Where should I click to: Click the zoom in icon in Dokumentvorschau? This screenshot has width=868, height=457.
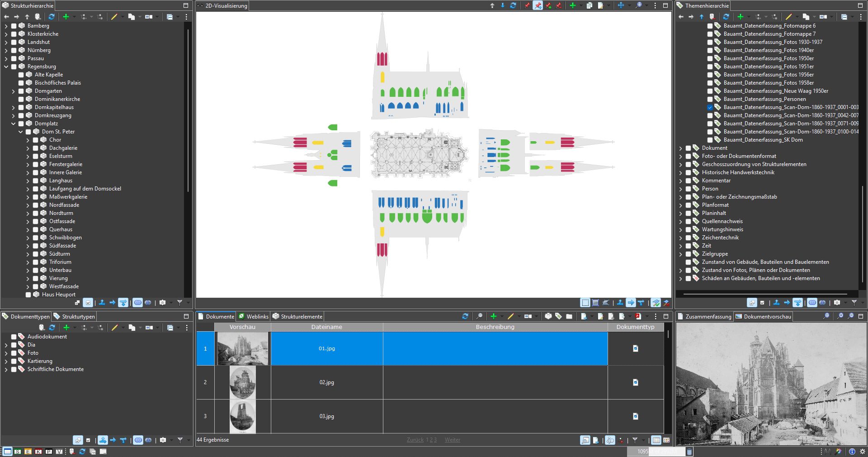point(840,316)
